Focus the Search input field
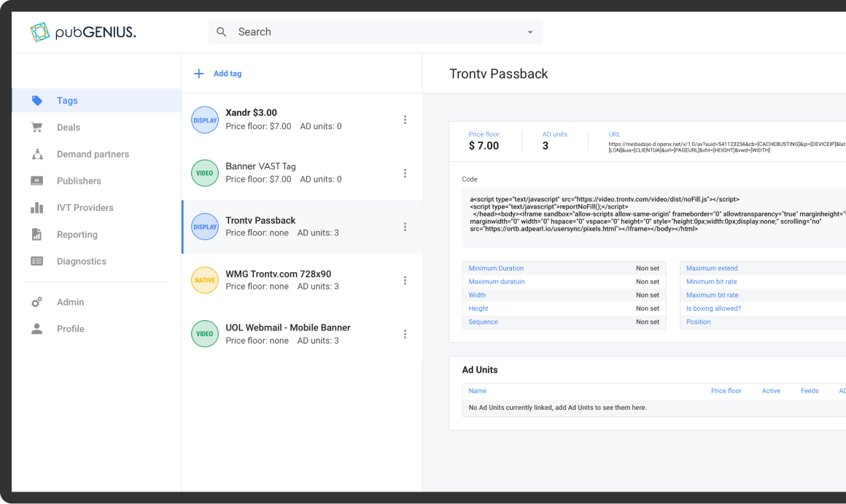 pos(376,32)
